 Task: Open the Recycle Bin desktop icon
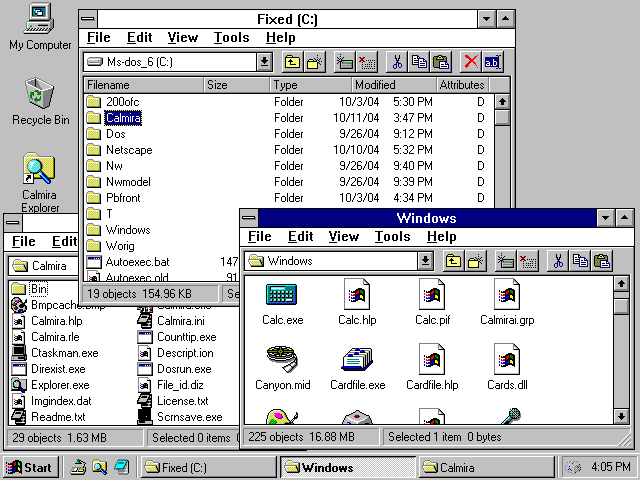(x=40, y=101)
